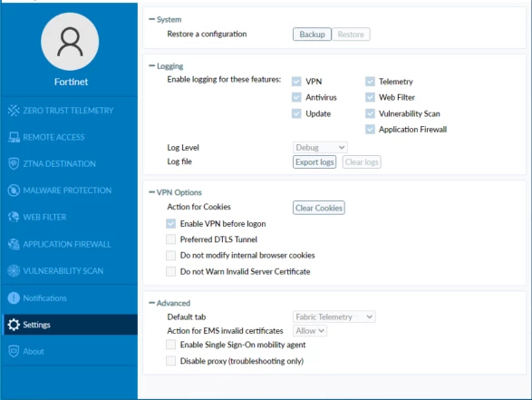Open Notifications label in sidebar
Viewport: 532px width, 400px height.
tap(44, 298)
